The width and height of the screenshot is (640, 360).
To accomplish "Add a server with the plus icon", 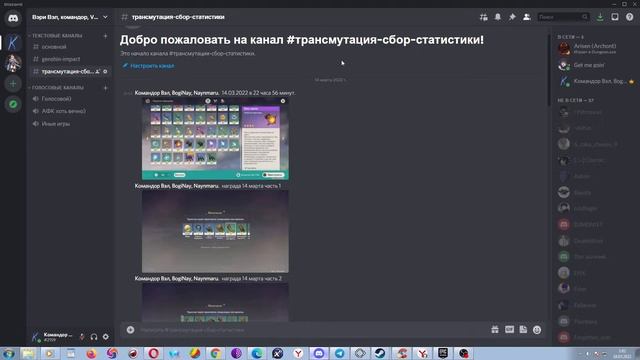I will pyautogui.click(x=13, y=84).
